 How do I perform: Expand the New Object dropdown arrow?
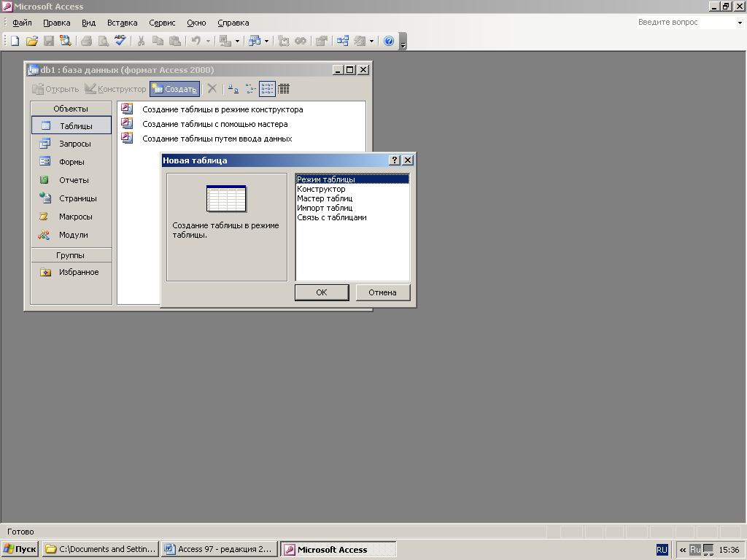point(371,41)
